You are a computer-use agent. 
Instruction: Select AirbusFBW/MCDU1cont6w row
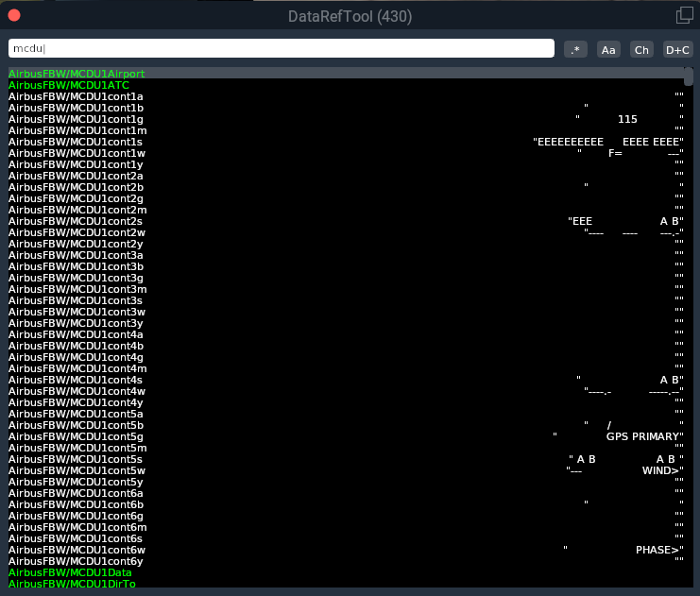346,550
